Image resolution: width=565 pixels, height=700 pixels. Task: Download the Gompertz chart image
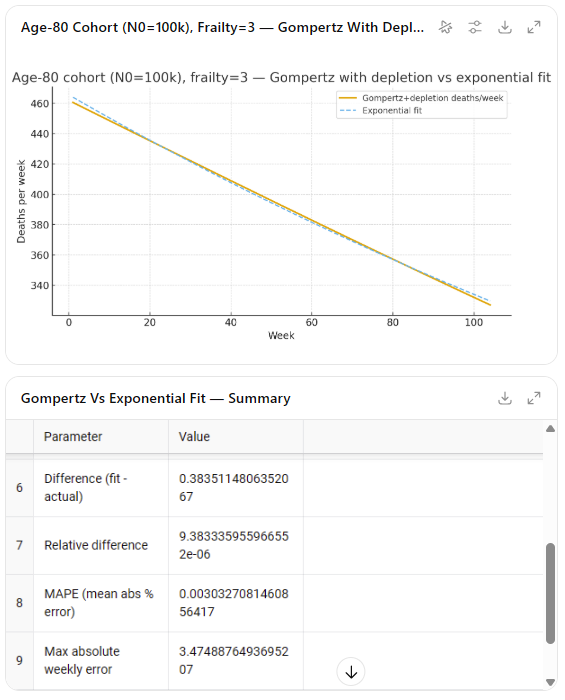coord(505,27)
